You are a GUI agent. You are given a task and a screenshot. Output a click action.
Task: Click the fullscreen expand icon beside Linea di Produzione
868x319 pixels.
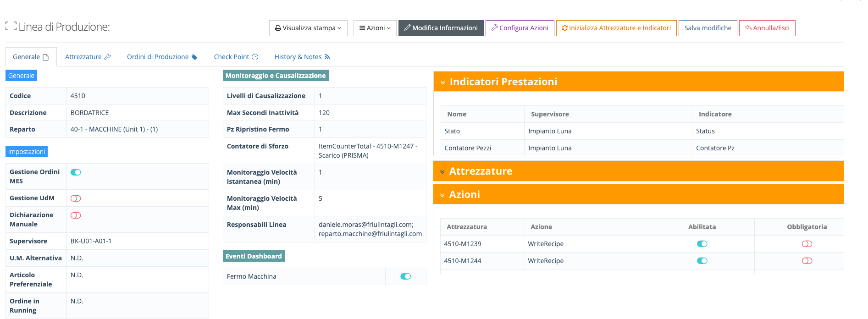click(x=11, y=27)
